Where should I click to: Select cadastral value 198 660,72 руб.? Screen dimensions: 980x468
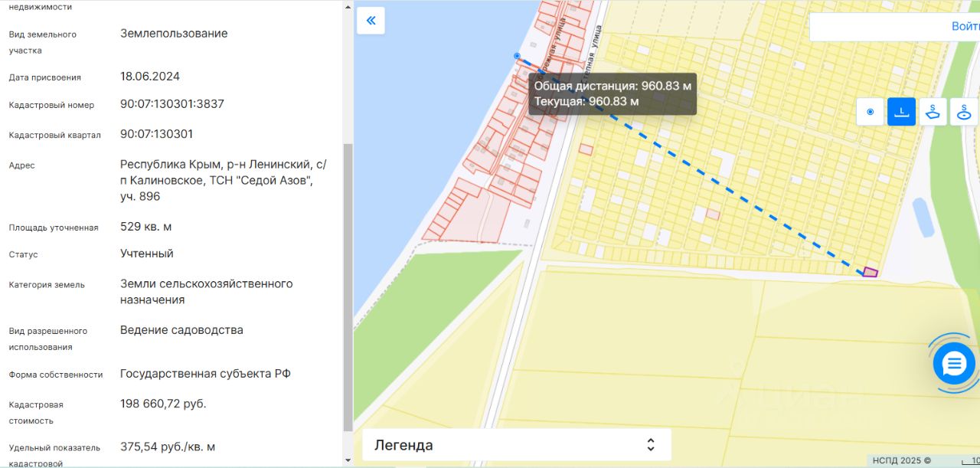coord(163,404)
